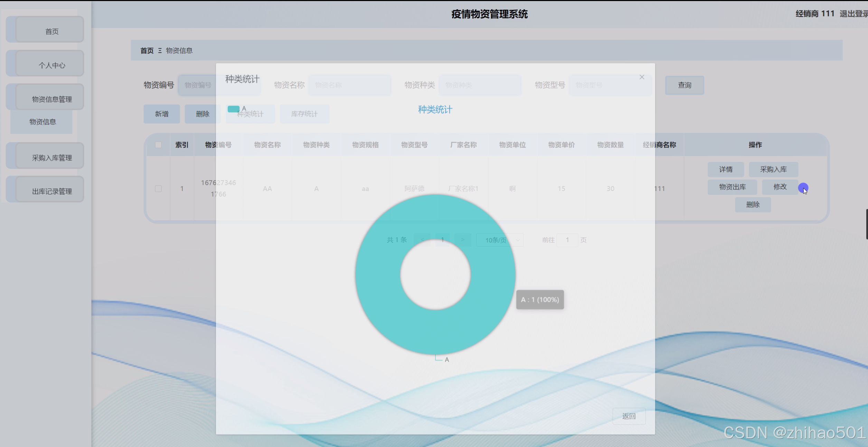This screenshot has height=447, width=868.
Task: Tick the header select-all checkbox
Action: (x=158, y=145)
